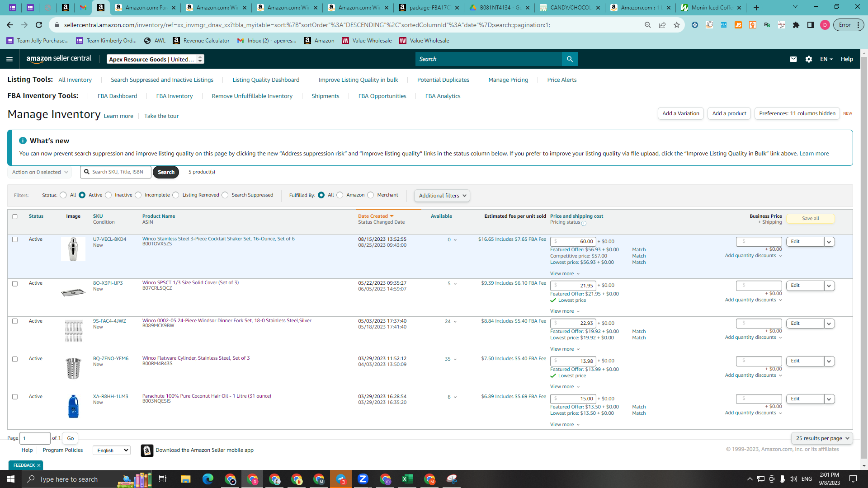Click the price field showing 21.95
Viewport: 868px width, 488px height.
(x=573, y=286)
